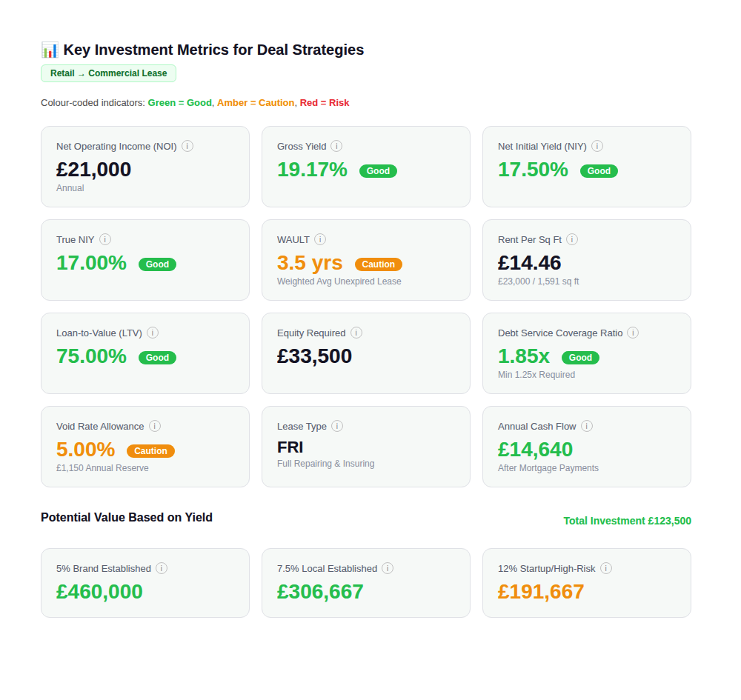Image resolution: width=741 pixels, height=700 pixels.
Task: Click the 12% Startup/High-Risk info icon
Action: pos(606,568)
